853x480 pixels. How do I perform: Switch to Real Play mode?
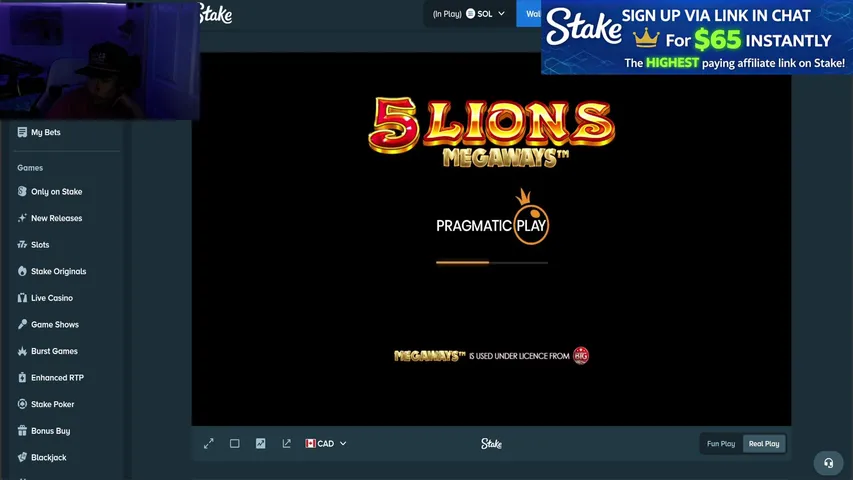(x=764, y=444)
